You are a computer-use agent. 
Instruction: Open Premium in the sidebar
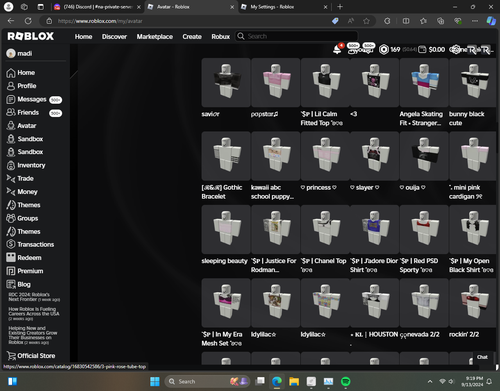(x=25, y=271)
